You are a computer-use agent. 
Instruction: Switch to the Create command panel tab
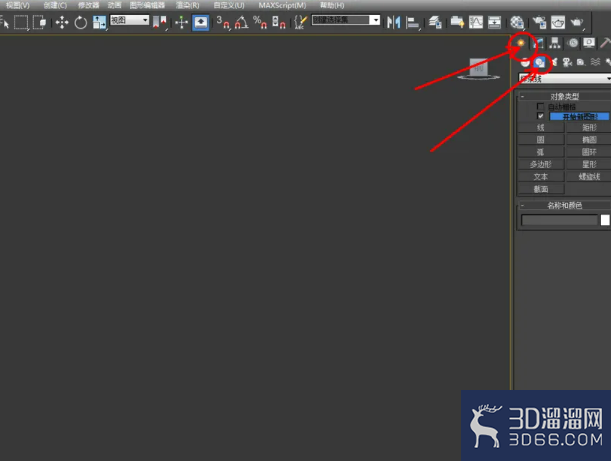(521, 43)
